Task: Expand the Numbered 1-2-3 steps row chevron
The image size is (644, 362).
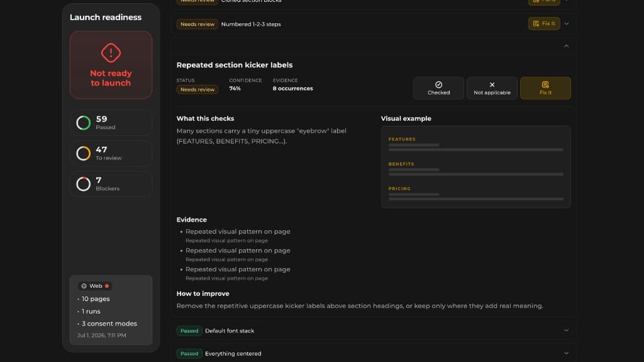Action: coord(567,23)
